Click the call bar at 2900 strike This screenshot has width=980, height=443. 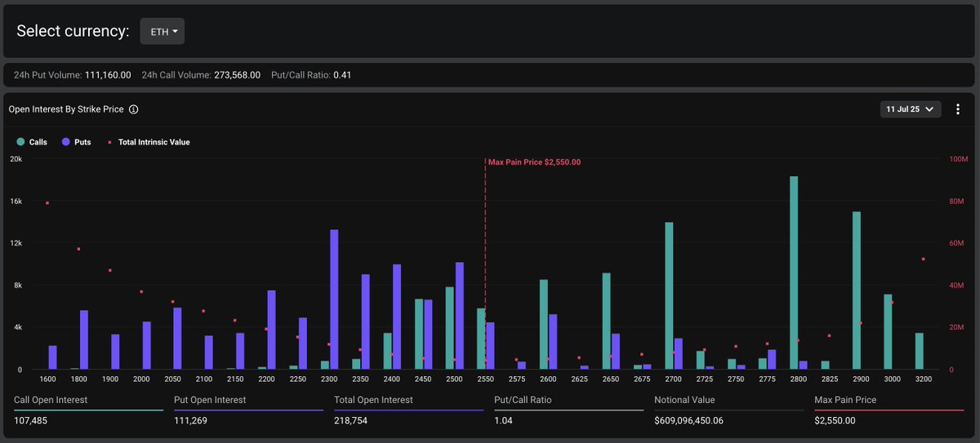[x=857, y=290]
